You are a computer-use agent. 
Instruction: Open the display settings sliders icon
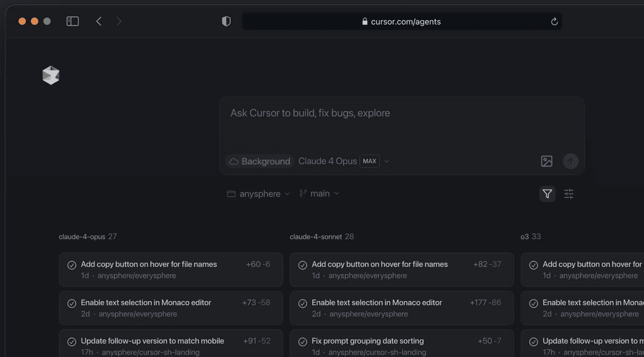[569, 194]
